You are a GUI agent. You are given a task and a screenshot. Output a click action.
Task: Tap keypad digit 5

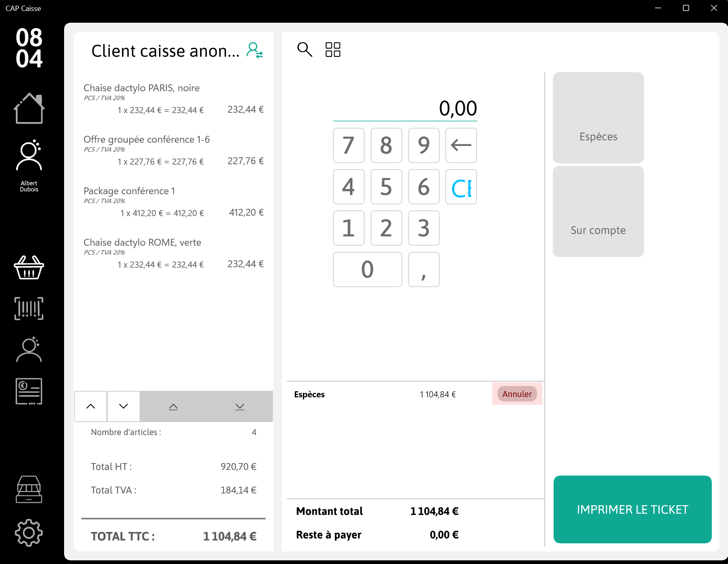point(387,187)
